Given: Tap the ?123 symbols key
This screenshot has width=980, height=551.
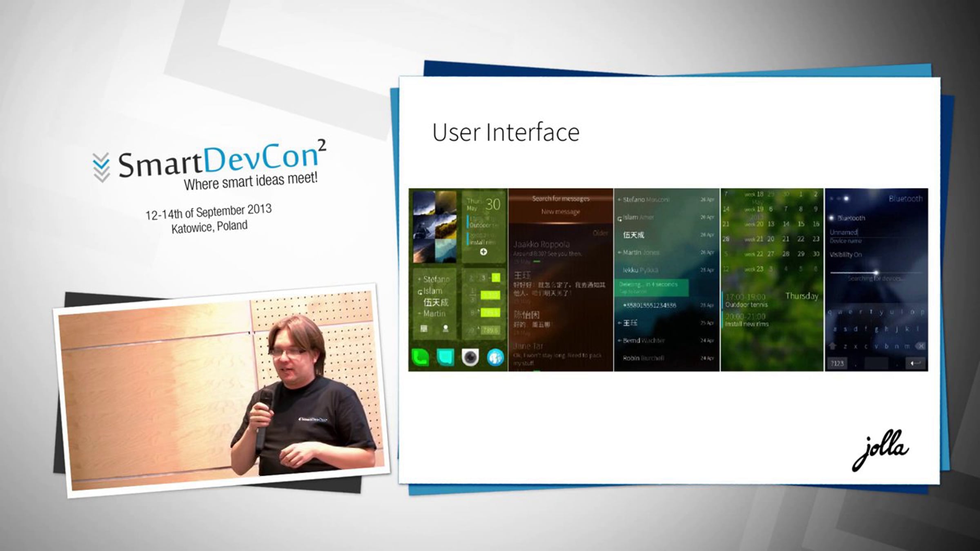Looking at the screenshot, I should pyautogui.click(x=837, y=363).
